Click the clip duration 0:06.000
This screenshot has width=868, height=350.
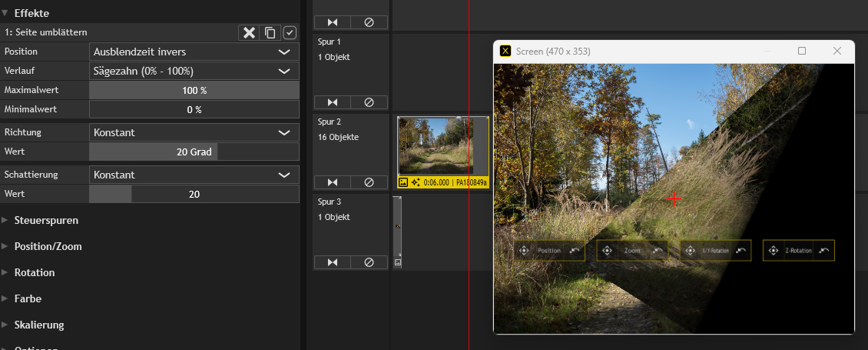pos(436,182)
